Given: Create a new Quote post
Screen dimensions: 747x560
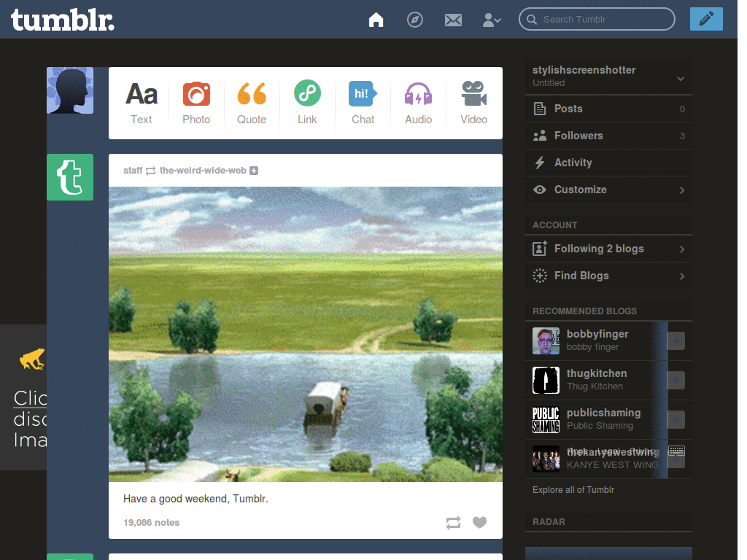Looking at the screenshot, I should click(x=252, y=103).
